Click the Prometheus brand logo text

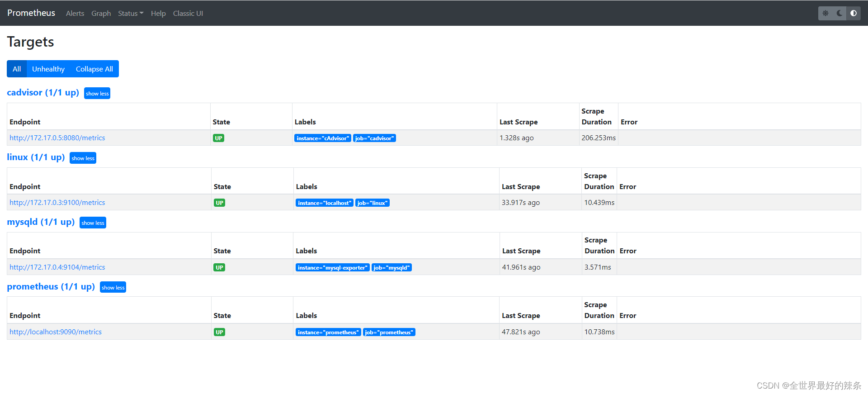point(31,13)
